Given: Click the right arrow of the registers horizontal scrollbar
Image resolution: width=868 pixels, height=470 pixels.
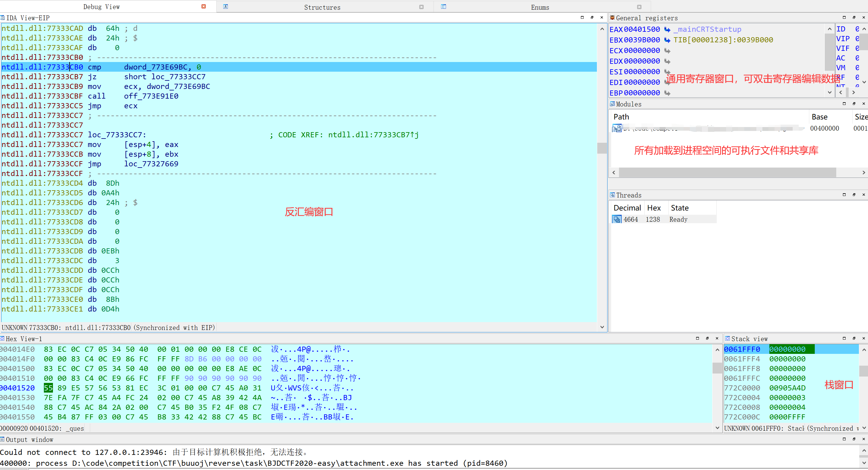Looking at the screenshot, I should (854, 92).
